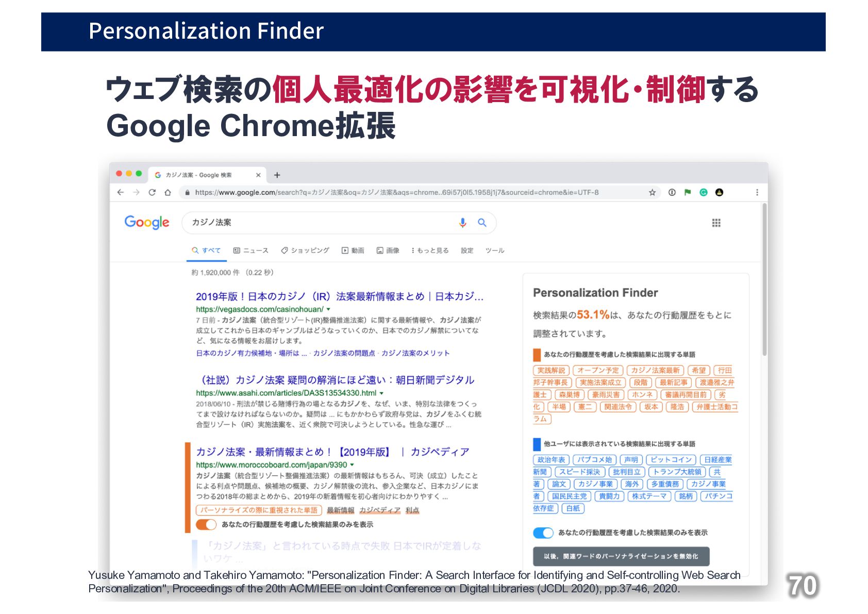Reload the Google search page
This screenshot has height=614, width=868.
(x=152, y=192)
